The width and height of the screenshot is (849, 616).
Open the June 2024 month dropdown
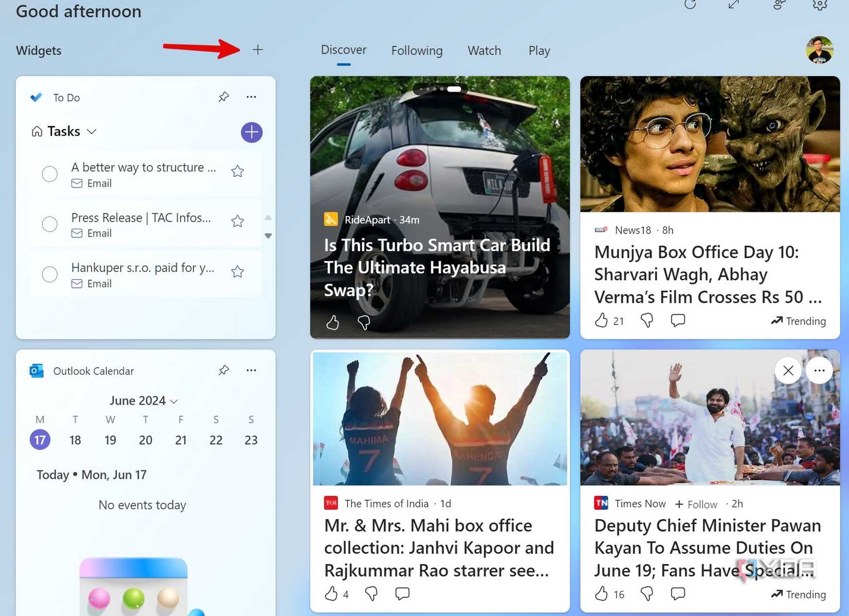coord(144,401)
